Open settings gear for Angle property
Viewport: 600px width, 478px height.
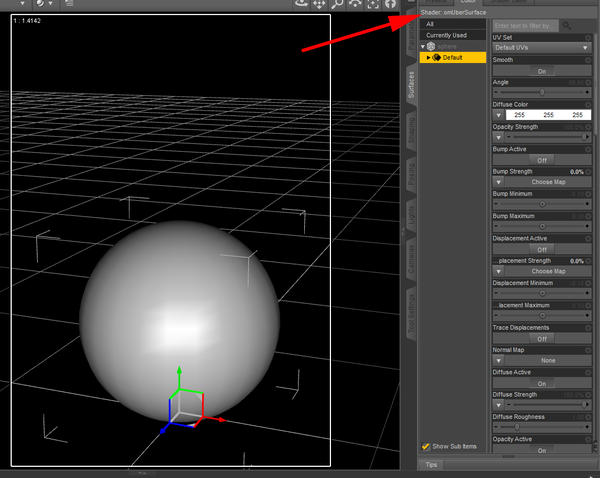point(588,82)
